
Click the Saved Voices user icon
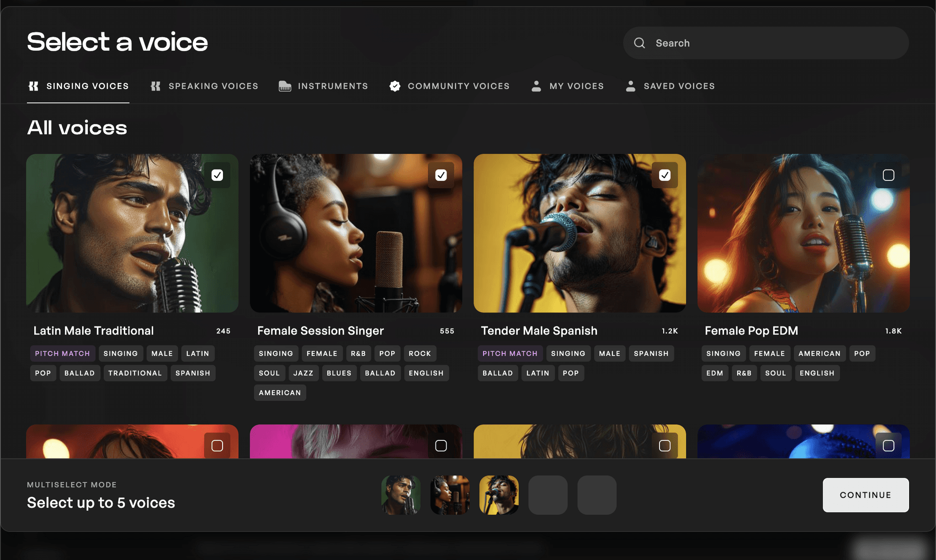point(631,86)
